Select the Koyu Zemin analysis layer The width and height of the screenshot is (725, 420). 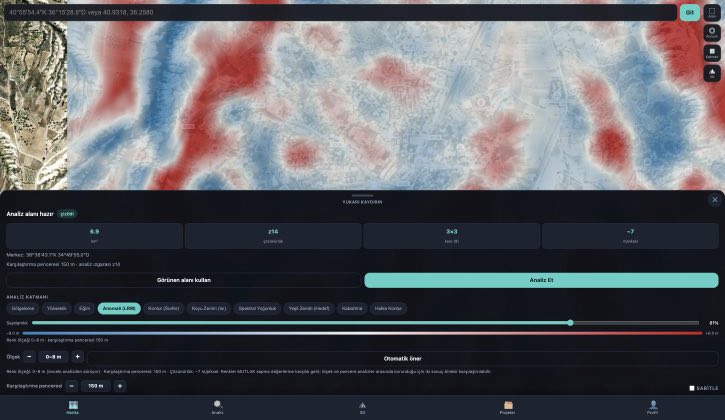point(209,309)
